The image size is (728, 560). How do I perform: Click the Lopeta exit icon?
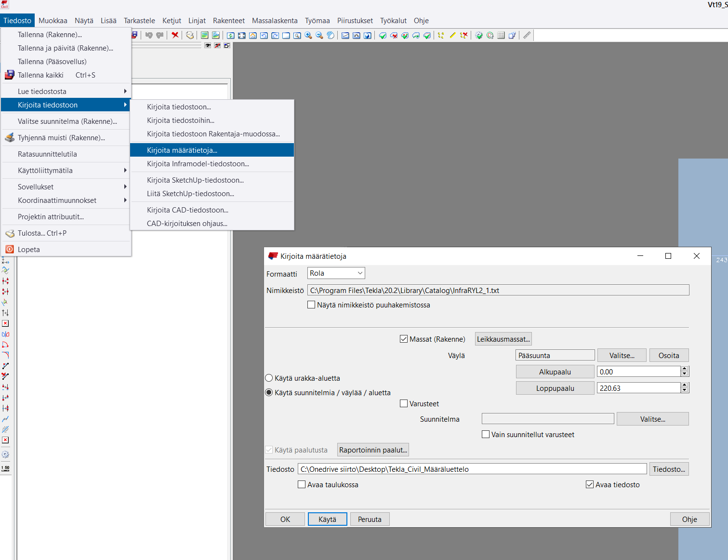point(10,249)
